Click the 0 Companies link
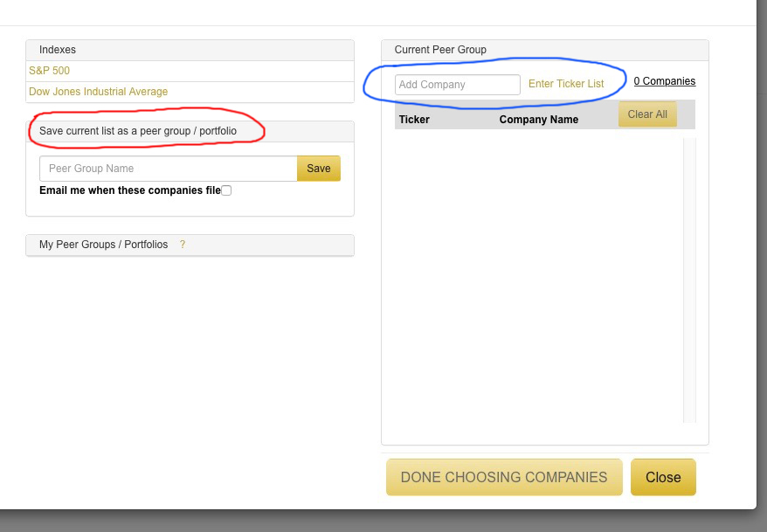 664,81
